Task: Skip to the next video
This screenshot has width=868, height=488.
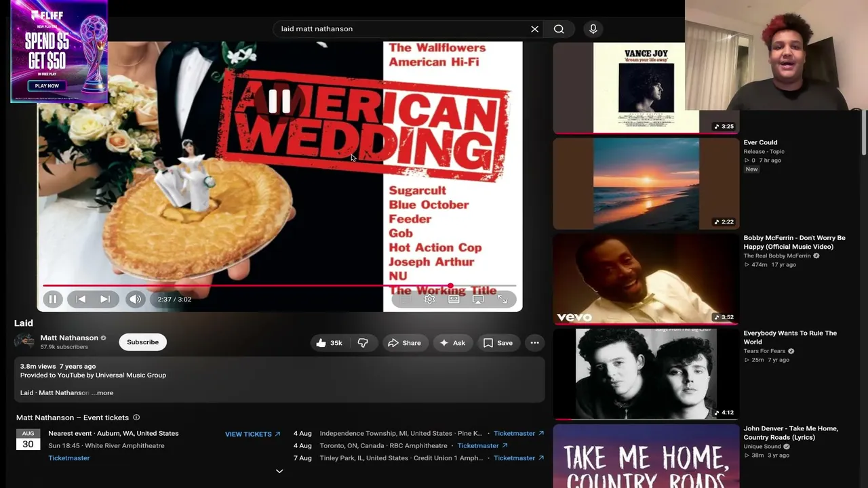Action: [x=105, y=299]
